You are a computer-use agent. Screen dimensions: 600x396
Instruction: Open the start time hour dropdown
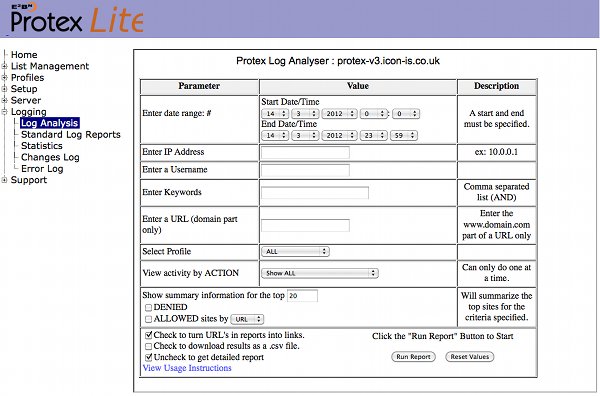[373, 114]
